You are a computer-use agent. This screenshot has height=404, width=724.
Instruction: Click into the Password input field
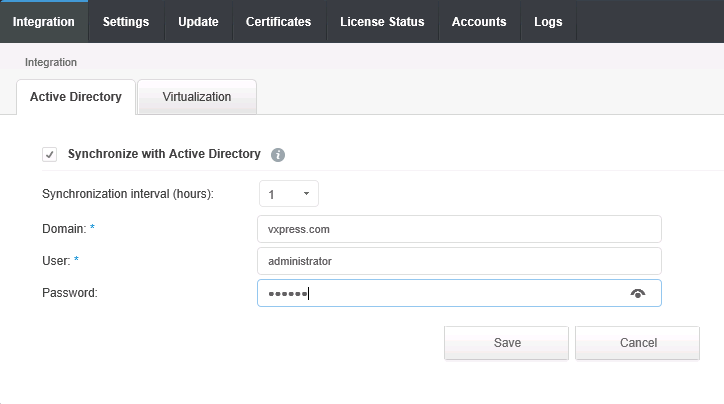(x=440, y=293)
